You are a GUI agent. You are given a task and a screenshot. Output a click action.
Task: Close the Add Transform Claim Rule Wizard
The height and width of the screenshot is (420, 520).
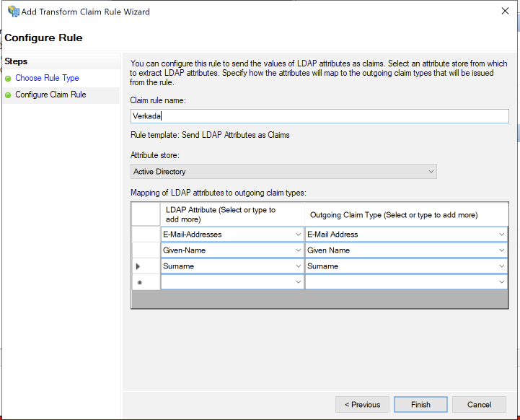tap(503, 12)
